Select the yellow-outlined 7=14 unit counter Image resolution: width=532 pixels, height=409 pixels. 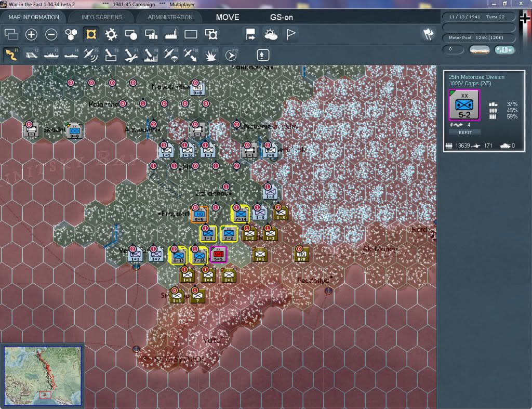point(241,215)
